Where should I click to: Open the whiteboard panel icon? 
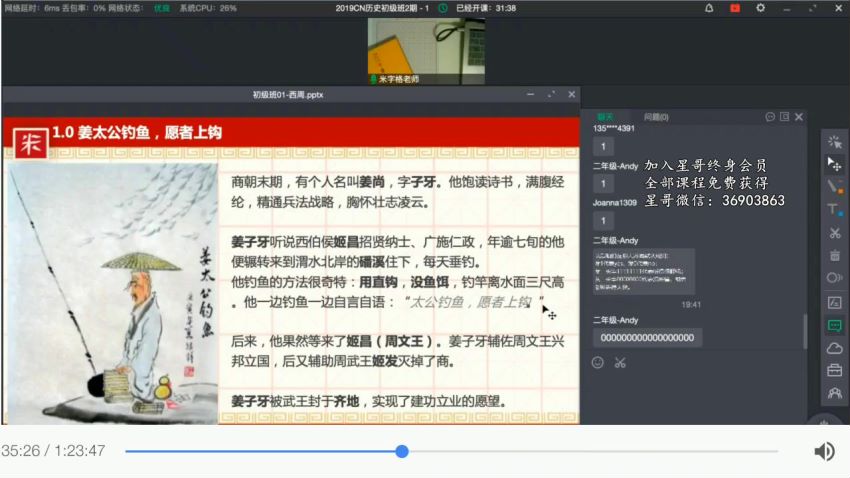834,302
